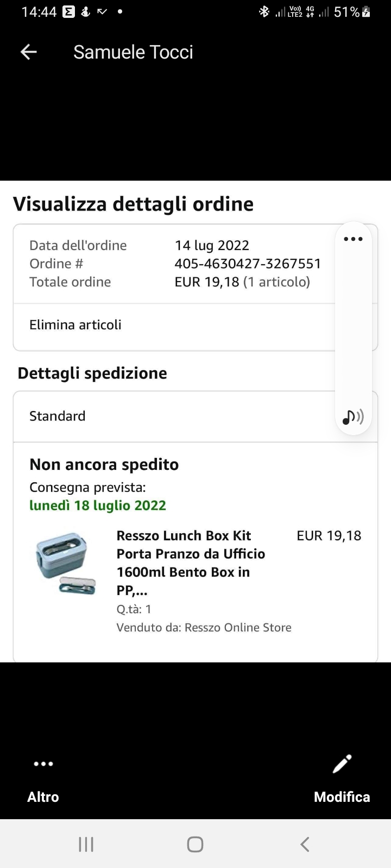Tap the delivery date lunedì 18 luglio 2022
Image resolution: width=391 pixels, height=868 pixels.
tap(98, 506)
